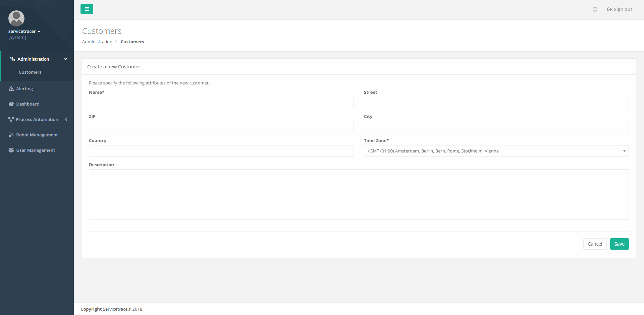Screen dimensions: 644x315
Task: Click the Customers breadcrumb text
Action: tap(132, 42)
